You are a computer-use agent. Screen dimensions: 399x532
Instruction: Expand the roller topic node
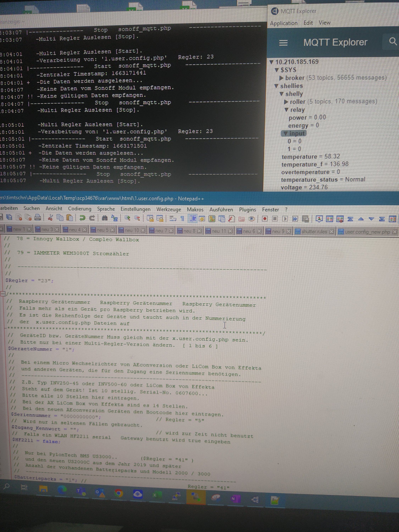pyautogui.click(x=286, y=102)
